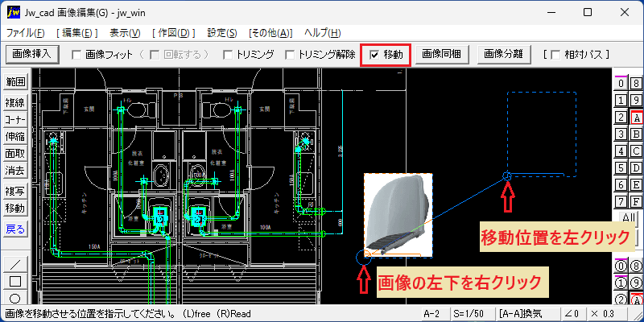The image size is (644, 322).
Task: Click the [A-A]換気 layer status button
Action: (527, 314)
